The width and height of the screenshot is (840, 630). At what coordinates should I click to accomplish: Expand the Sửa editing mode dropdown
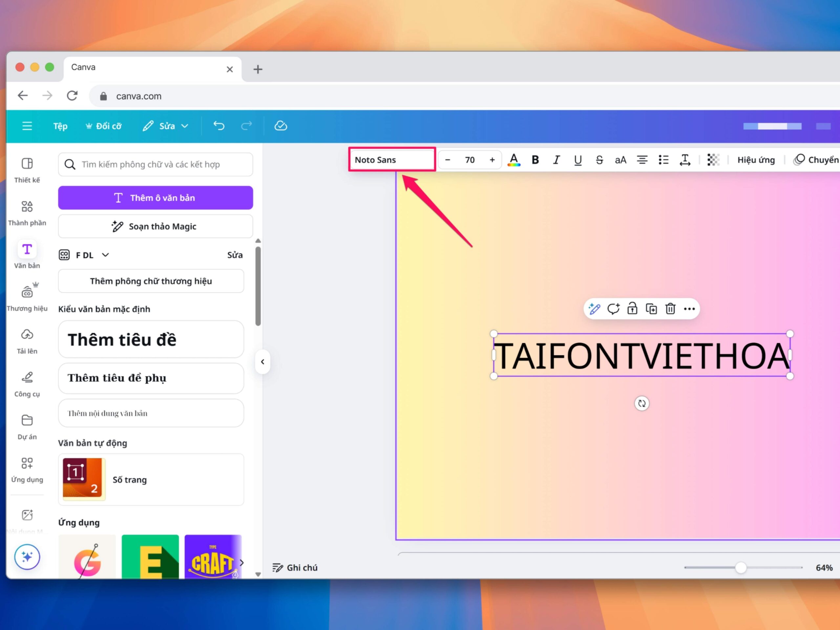click(165, 126)
